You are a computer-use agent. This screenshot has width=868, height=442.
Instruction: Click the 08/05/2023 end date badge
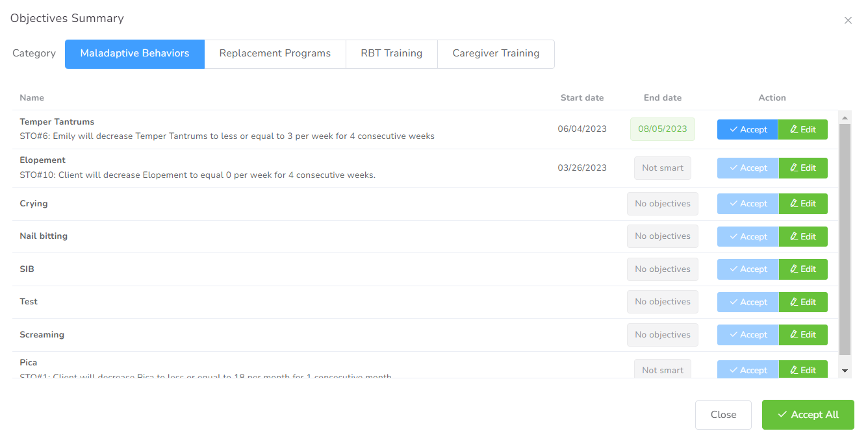pyautogui.click(x=662, y=129)
